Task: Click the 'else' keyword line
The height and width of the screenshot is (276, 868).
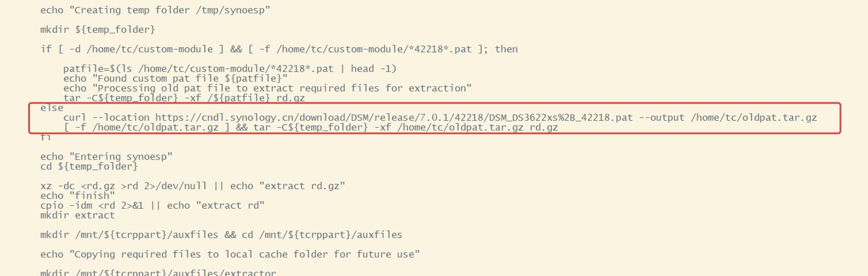Action: [52, 108]
